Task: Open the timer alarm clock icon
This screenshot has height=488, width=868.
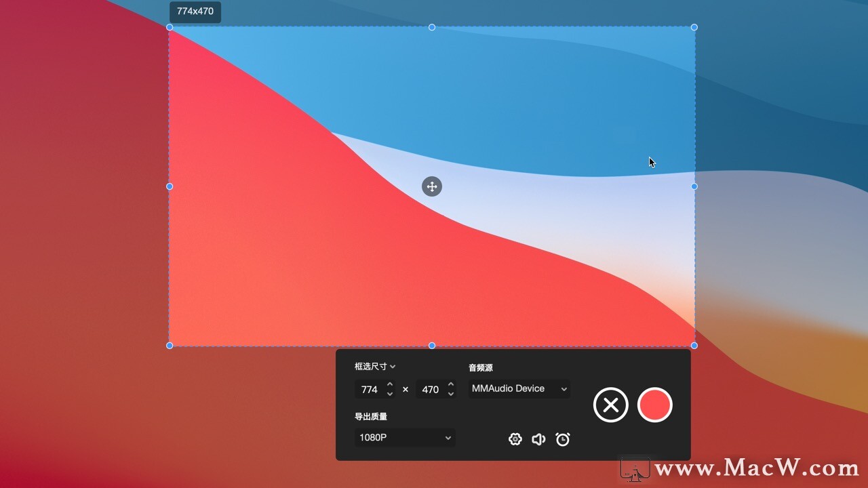Action: pos(562,439)
